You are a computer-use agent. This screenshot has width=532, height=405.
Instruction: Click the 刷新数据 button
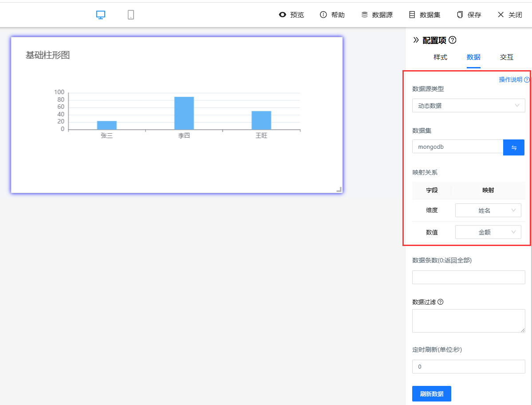(431, 394)
